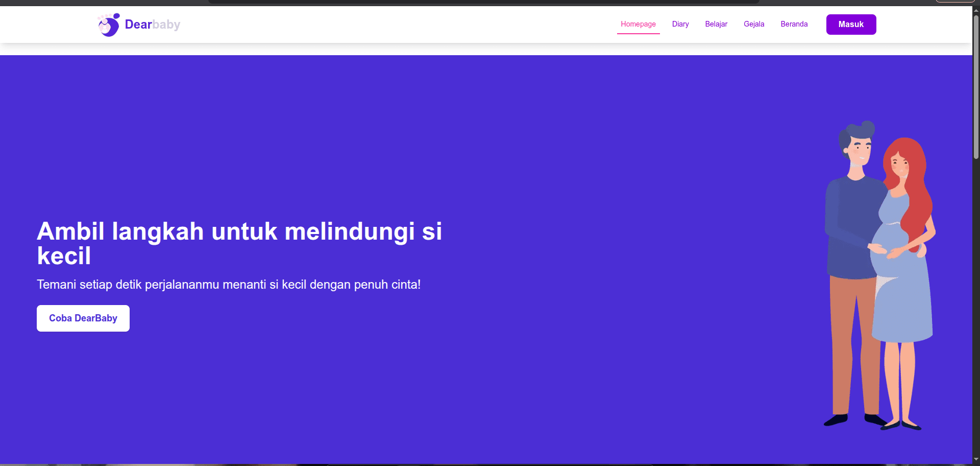The height and width of the screenshot is (466, 980).
Task: Click the Dearbaby bird logo icon
Action: (x=108, y=24)
